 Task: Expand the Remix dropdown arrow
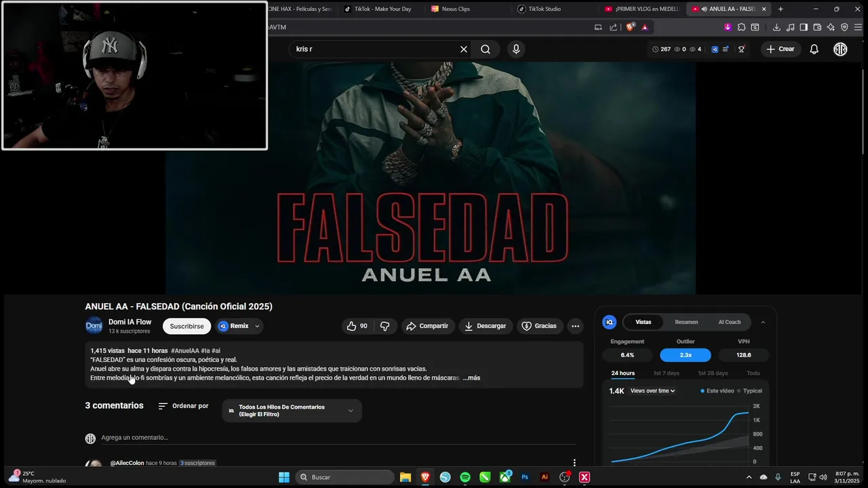[257, 326]
